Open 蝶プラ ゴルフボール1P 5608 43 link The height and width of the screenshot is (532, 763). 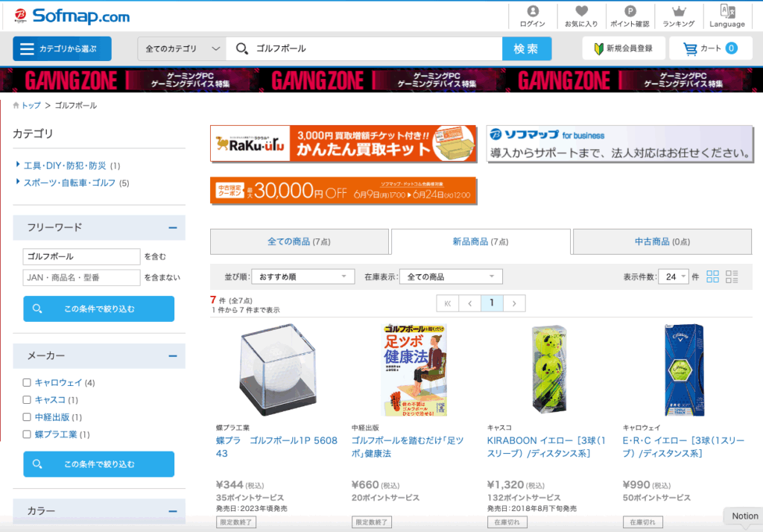pos(276,447)
